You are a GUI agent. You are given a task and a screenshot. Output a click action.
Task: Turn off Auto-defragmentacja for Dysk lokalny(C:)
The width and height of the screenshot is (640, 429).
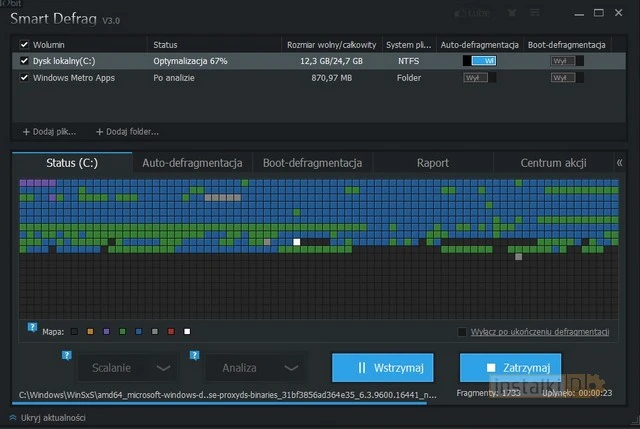pyautogui.click(x=480, y=61)
